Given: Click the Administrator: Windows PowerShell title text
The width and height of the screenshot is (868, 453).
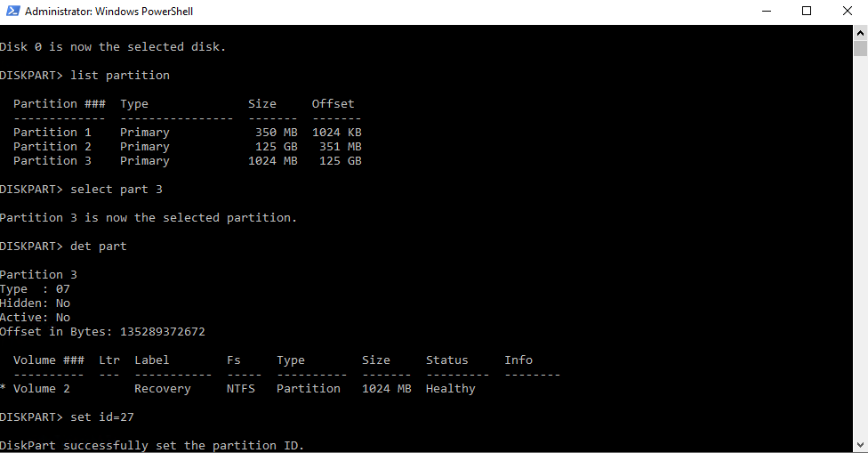Looking at the screenshot, I should pos(108,11).
